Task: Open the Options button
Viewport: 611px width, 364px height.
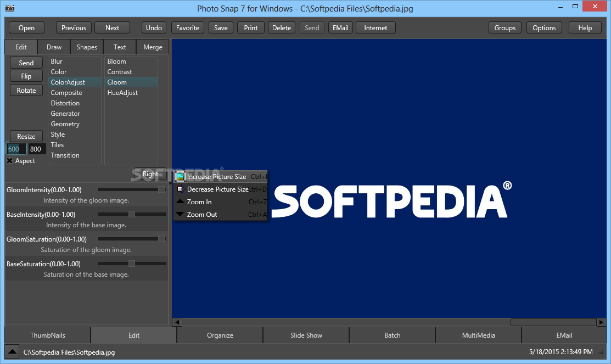Action: (x=545, y=27)
